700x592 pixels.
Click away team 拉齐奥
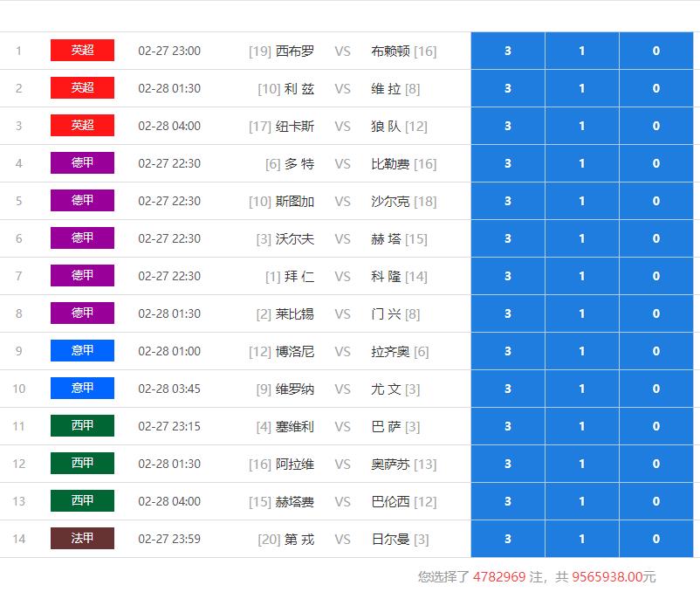coord(390,351)
